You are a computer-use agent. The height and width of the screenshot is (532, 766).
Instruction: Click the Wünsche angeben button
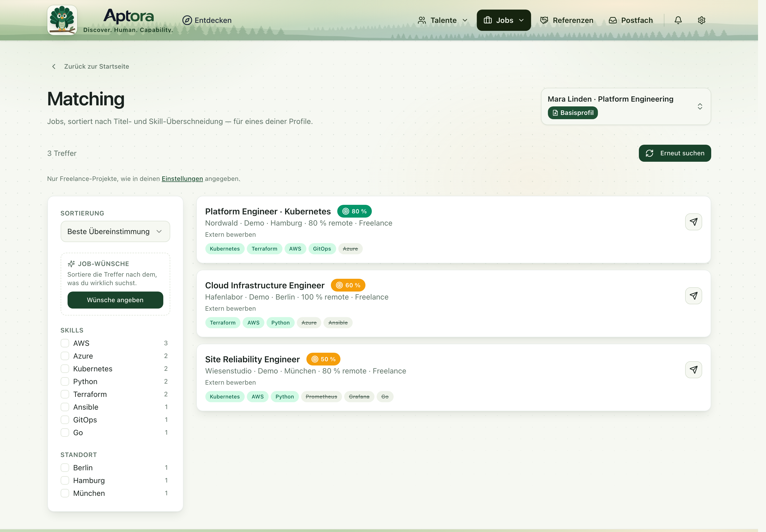click(115, 300)
